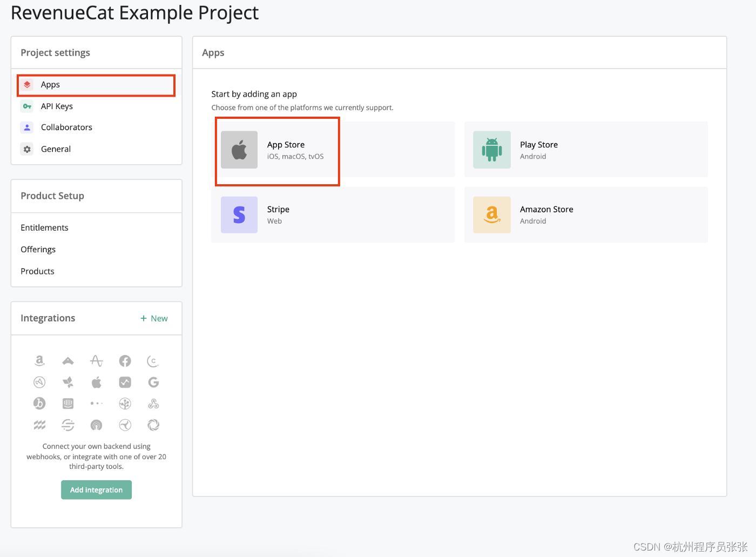The image size is (756, 557).
Task: Click the 'Project settings' heading
Action: (x=55, y=53)
